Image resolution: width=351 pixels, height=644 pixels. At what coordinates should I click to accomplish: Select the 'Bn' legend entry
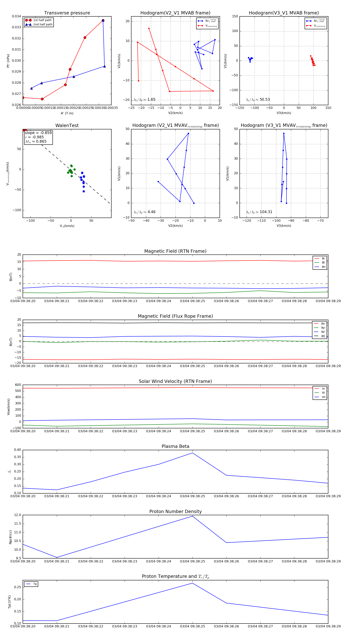click(320, 267)
